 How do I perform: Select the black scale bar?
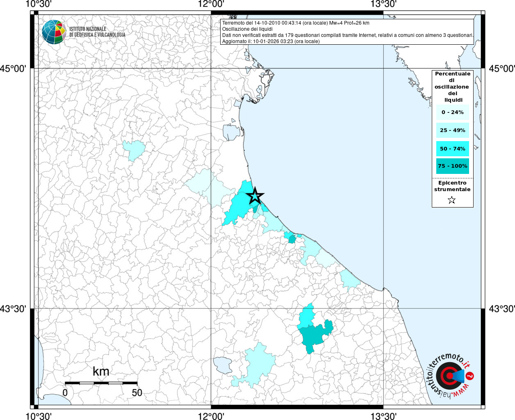[x=101, y=383]
